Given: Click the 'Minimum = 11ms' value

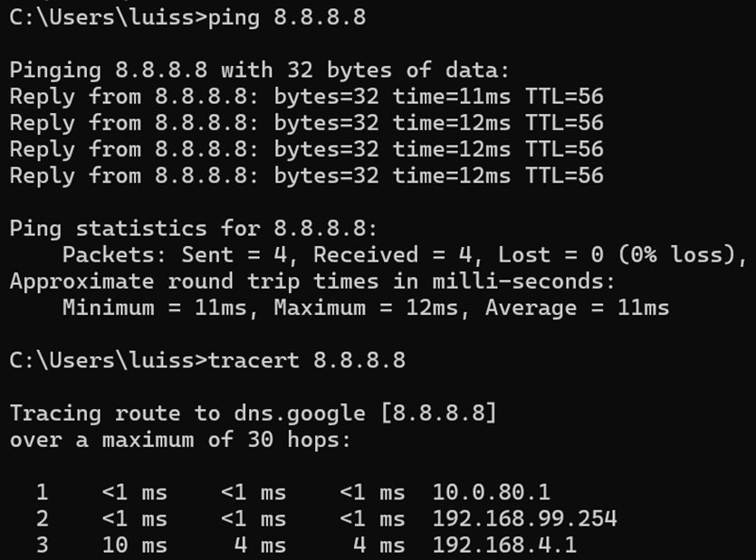Looking at the screenshot, I should coord(154,308).
